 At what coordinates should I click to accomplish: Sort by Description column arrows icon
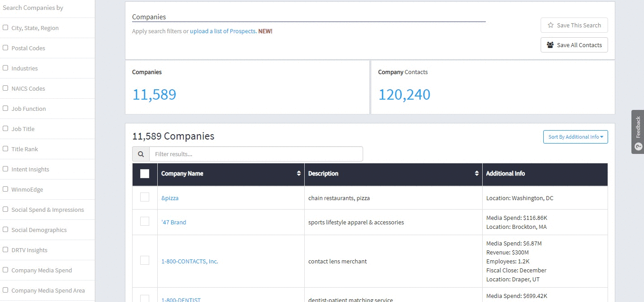click(477, 174)
